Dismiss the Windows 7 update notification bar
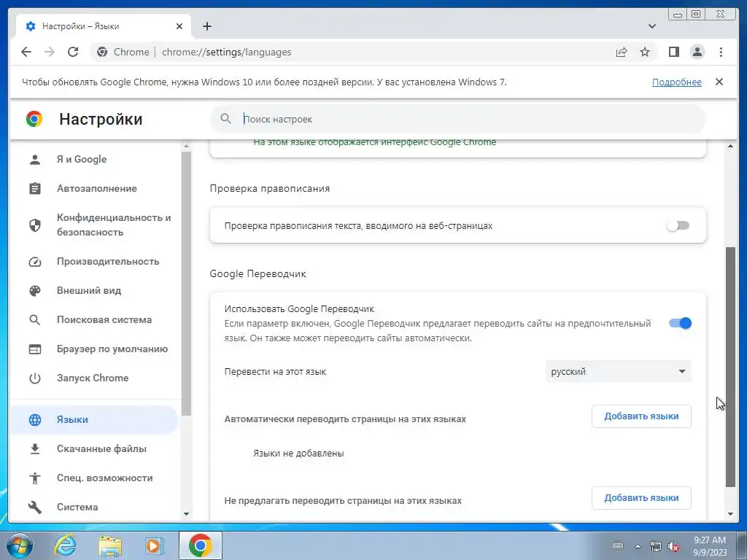This screenshot has width=747, height=560. tap(719, 82)
